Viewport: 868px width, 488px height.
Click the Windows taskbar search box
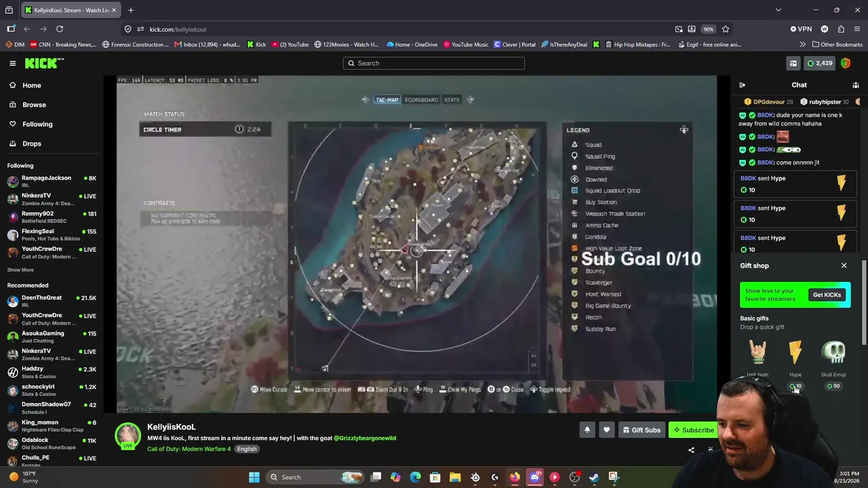pyautogui.click(x=315, y=477)
